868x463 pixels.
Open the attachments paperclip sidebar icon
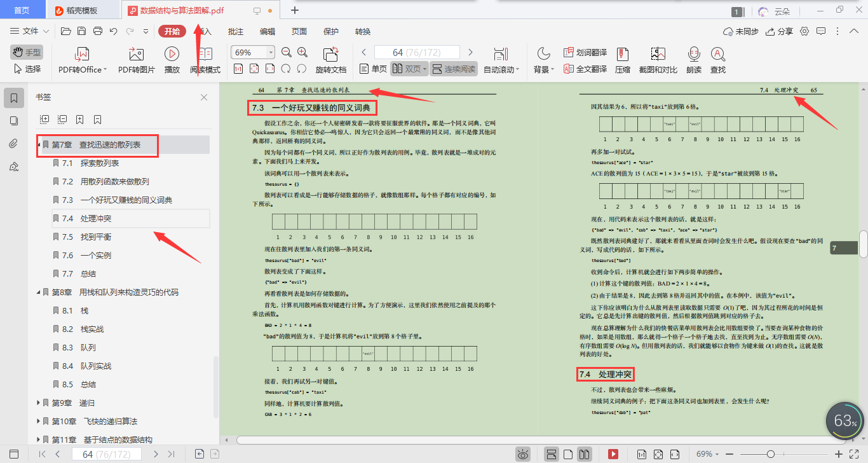point(14,144)
